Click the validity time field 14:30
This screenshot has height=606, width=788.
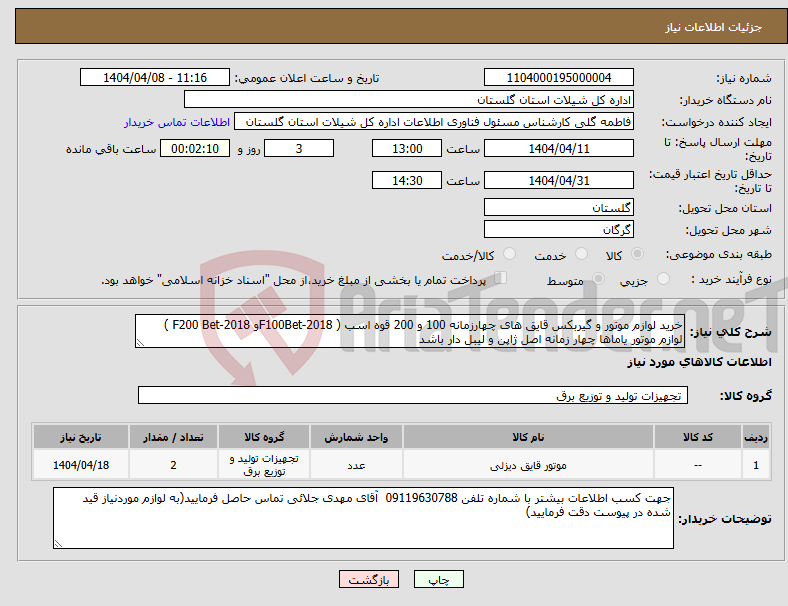coord(407,180)
